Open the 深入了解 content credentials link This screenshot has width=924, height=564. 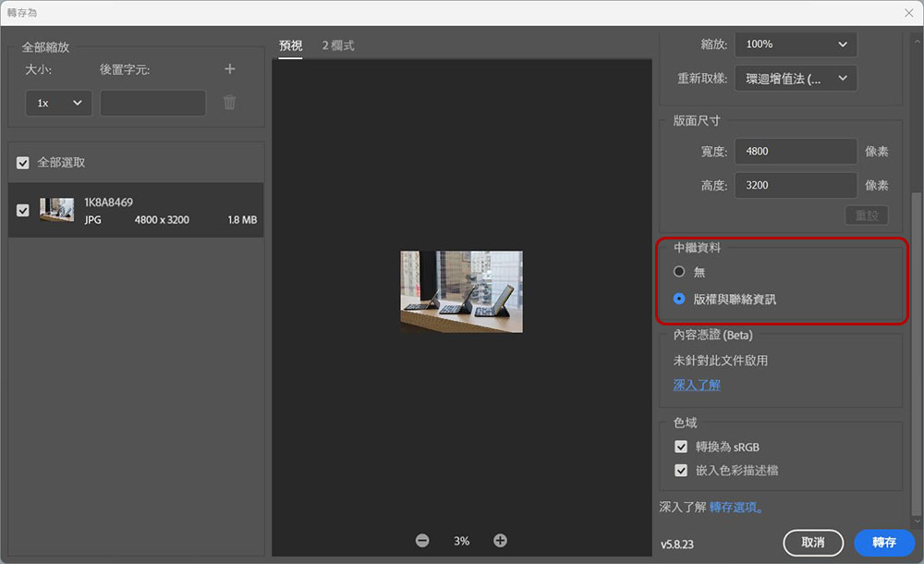[x=697, y=386]
